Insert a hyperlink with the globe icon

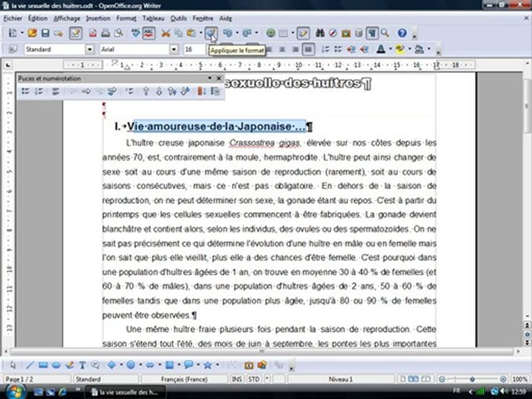coord(270,33)
